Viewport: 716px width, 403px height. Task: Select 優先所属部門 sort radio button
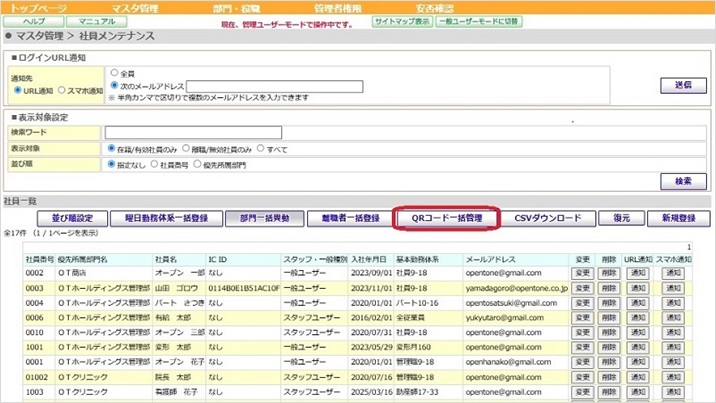click(x=197, y=164)
